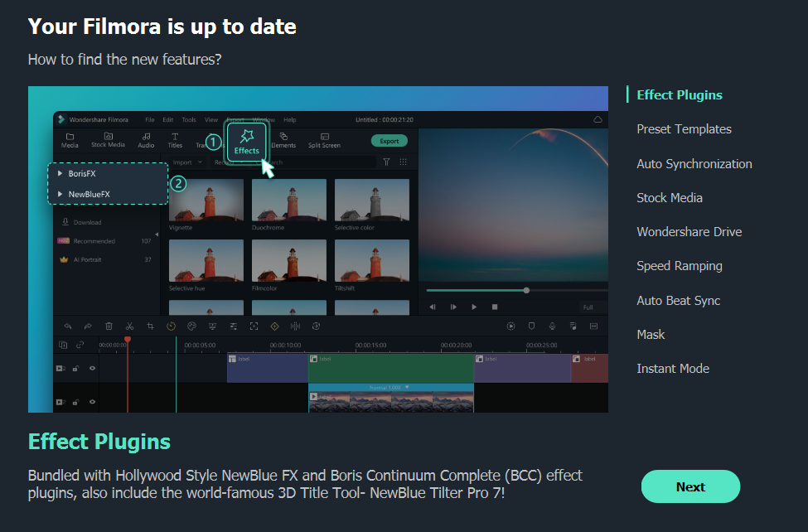
Task: Select Auto Beat Sync feature
Action: [x=678, y=300]
